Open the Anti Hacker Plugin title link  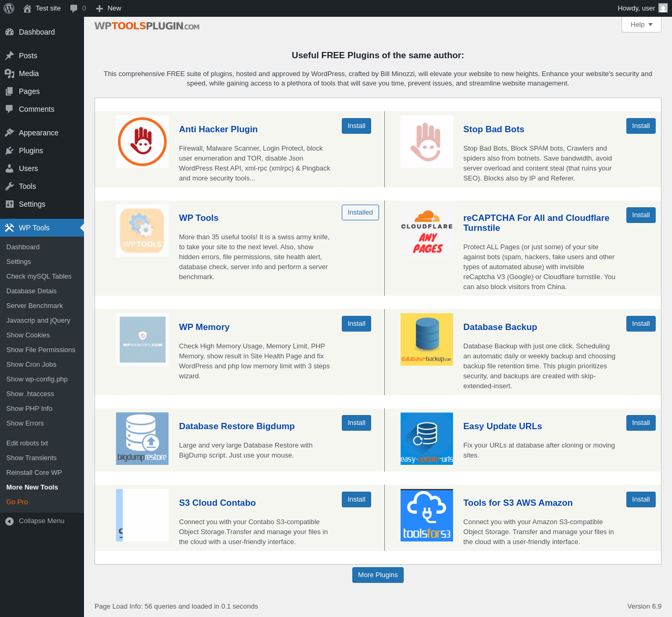point(218,130)
